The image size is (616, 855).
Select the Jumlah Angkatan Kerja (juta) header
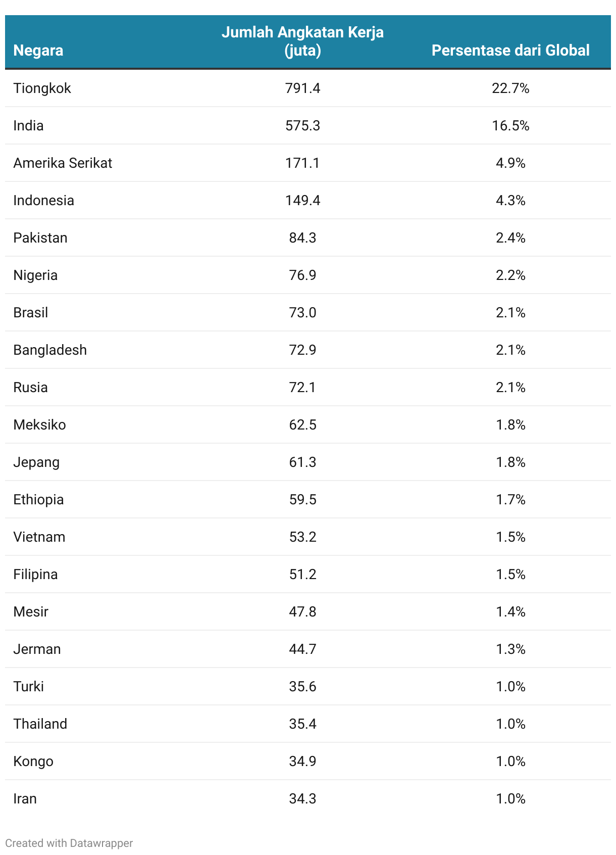click(302, 41)
